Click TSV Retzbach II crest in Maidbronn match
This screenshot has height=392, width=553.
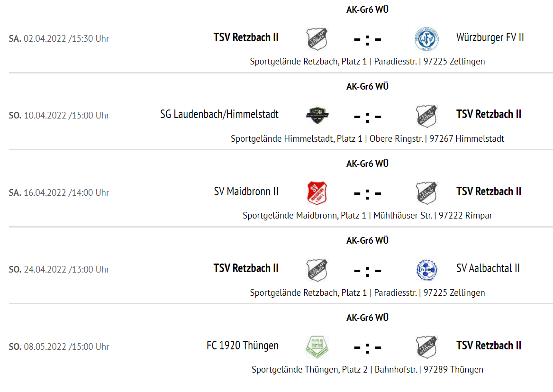(x=426, y=192)
